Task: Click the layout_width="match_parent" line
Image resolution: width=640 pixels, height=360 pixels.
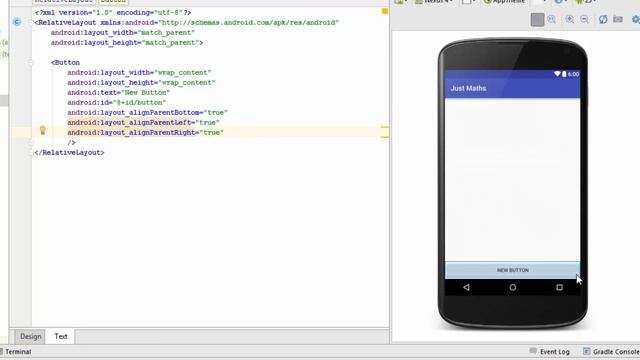Action: [123, 33]
